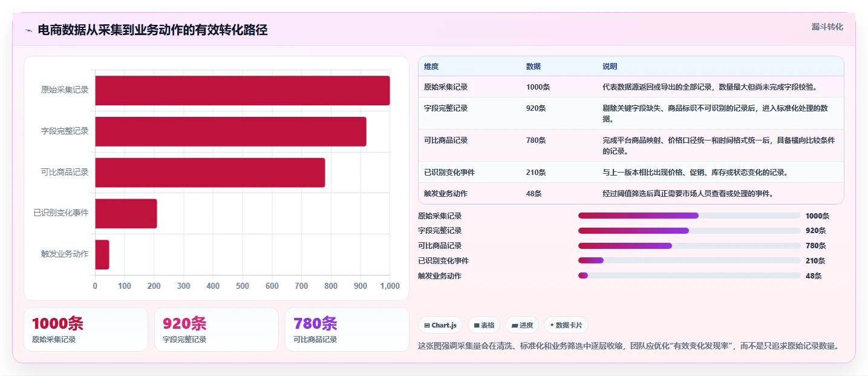Select the 数据卡片 chip
The width and height of the screenshot is (868, 376).
[566, 325]
